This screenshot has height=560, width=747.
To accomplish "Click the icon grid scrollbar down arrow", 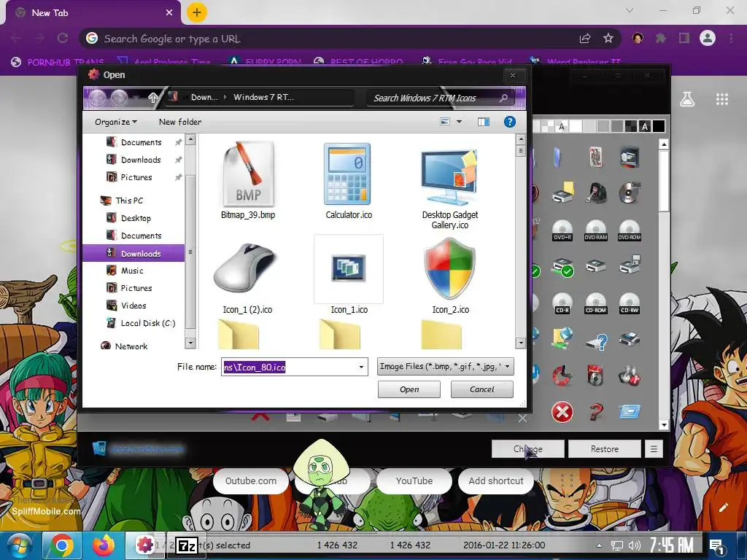I will coord(664,425).
